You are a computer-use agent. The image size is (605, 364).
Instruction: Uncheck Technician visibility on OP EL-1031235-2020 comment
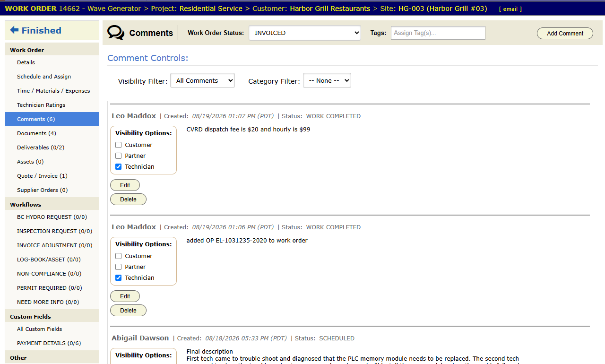coord(119,278)
